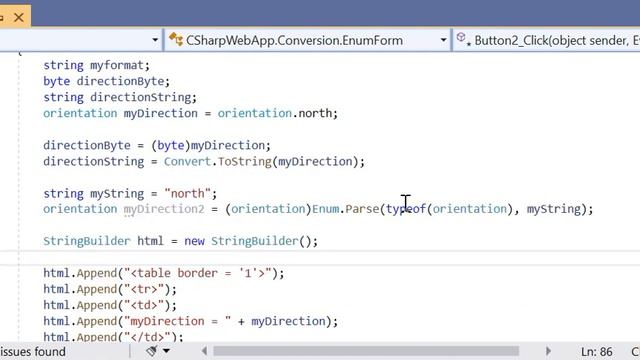This screenshot has width=640, height=360.
Task: Click the '<table border = '1'>' append line
Action: [164, 273]
